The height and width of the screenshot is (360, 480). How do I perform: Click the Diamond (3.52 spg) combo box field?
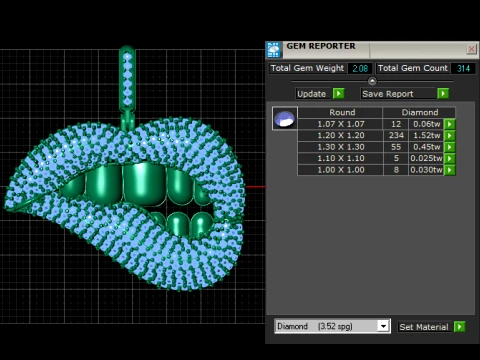[332, 326]
